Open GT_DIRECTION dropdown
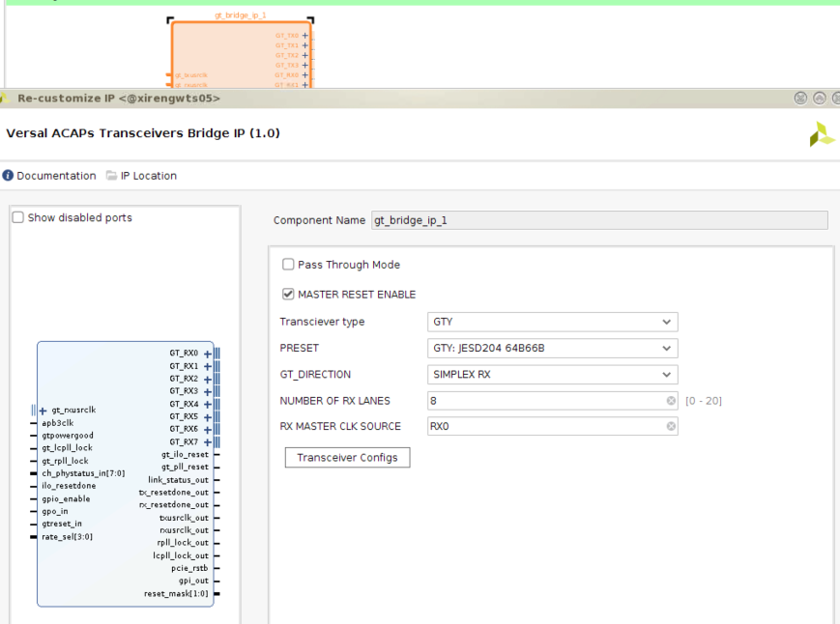Screen dimensions: 840x624 click(552, 375)
